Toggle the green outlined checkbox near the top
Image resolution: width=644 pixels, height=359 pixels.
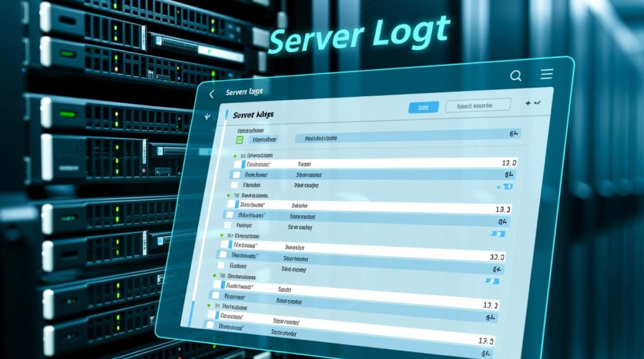tap(240, 140)
